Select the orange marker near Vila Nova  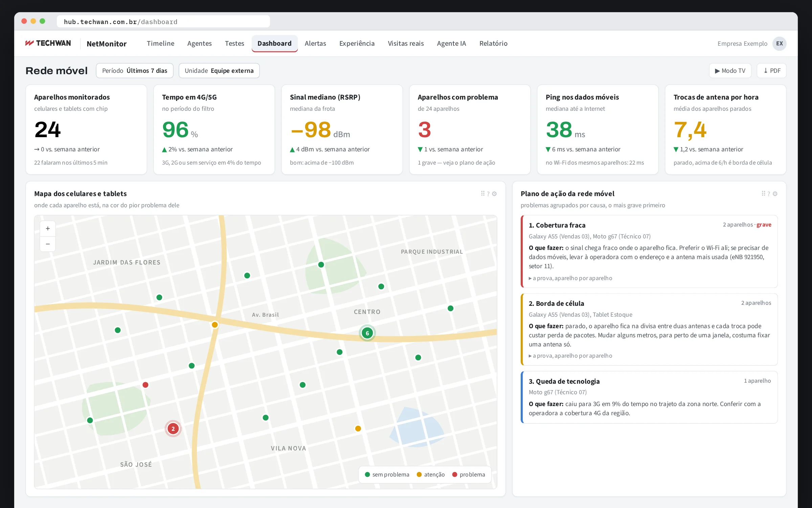tap(358, 428)
